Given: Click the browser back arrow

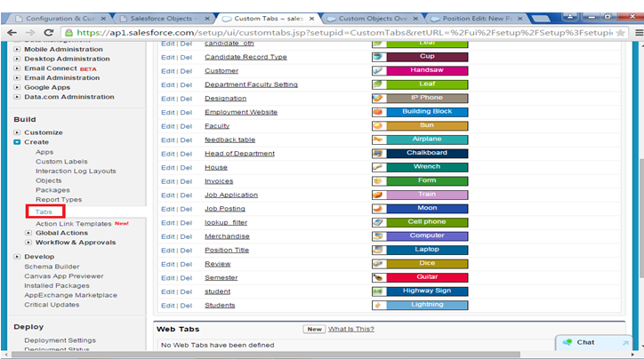Looking at the screenshot, I should (12, 32).
